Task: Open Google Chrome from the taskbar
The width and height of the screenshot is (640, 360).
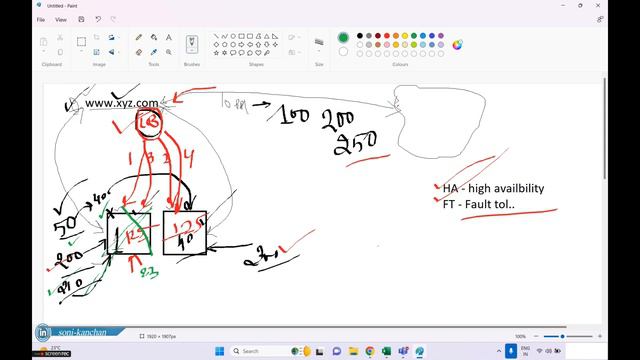Action: coord(370,351)
